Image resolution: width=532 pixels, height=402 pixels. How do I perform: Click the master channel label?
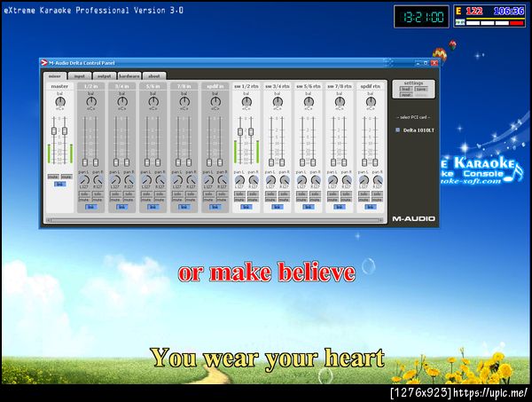click(59, 86)
